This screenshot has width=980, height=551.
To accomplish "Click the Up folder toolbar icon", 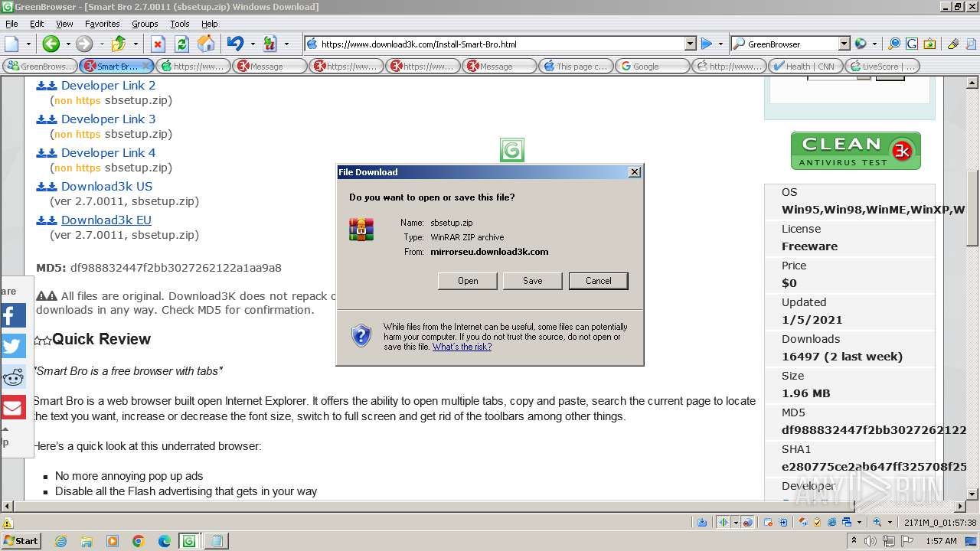I will (x=119, y=44).
